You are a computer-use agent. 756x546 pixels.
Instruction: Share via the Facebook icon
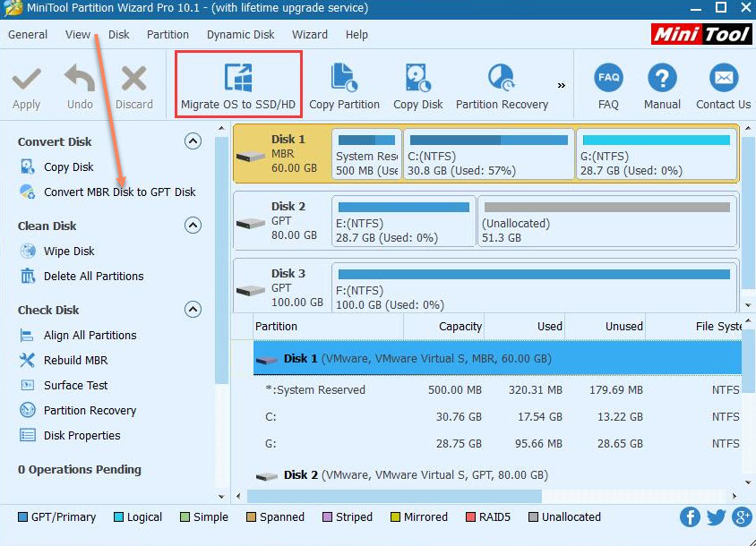pos(690,516)
